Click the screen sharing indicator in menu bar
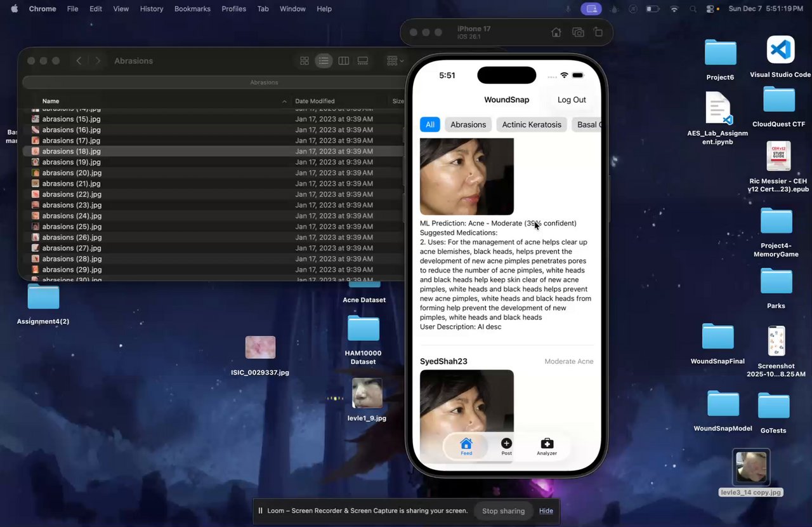 click(x=591, y=9)
